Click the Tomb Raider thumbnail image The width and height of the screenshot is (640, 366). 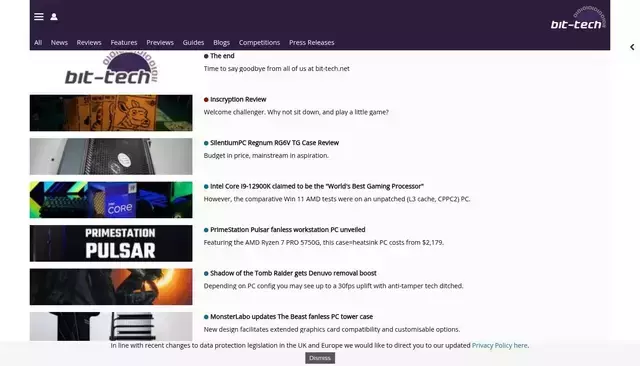111,287
